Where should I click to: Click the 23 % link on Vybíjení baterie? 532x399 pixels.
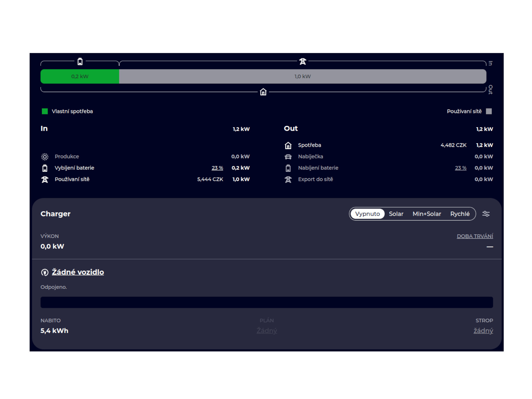[217, 168]
